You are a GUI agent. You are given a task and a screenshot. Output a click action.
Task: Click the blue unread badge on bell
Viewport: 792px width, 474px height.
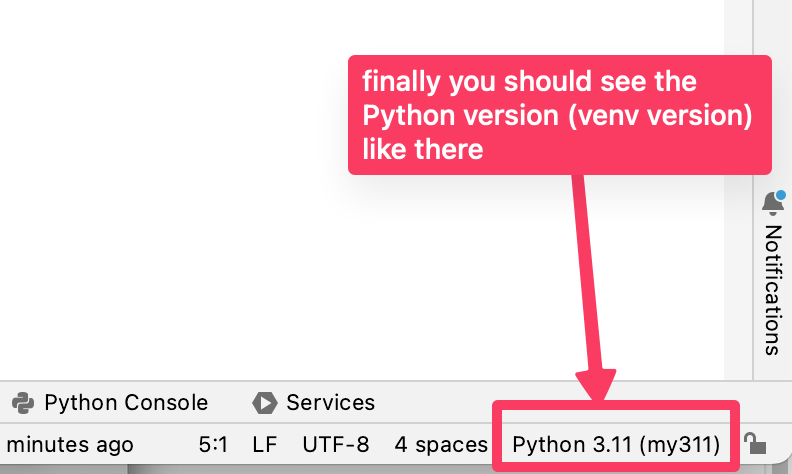[780, 196]
